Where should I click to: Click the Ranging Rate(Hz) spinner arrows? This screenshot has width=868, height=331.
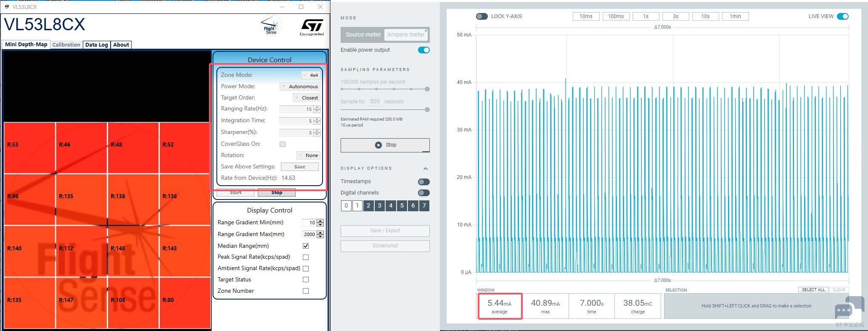[x=317, y=109]
